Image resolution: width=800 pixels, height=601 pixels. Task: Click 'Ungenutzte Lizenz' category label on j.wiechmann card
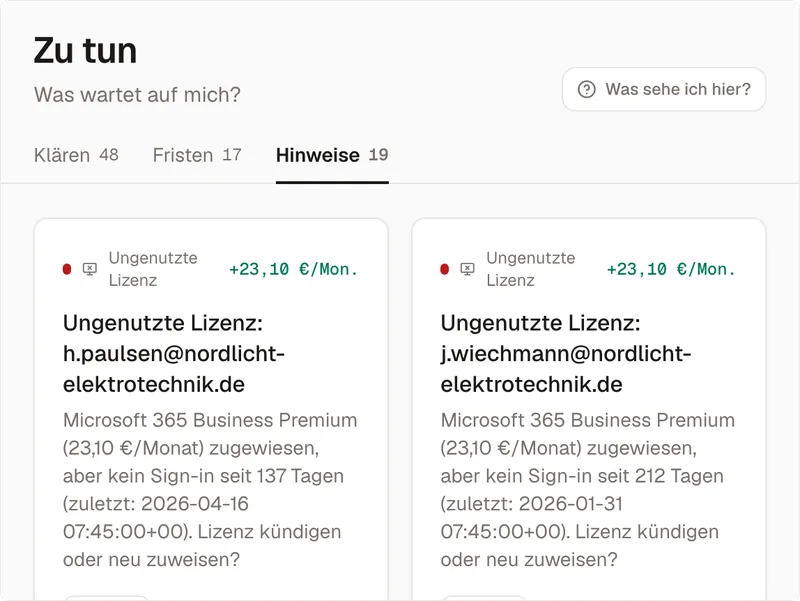pyautogui.click(x=531, y=269)
